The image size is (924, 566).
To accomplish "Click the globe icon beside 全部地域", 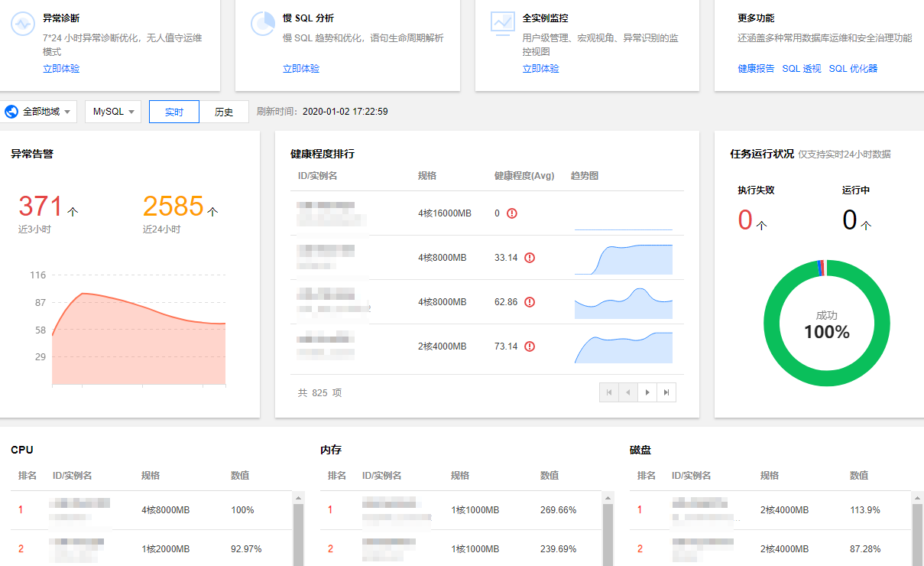I will 11,111.
